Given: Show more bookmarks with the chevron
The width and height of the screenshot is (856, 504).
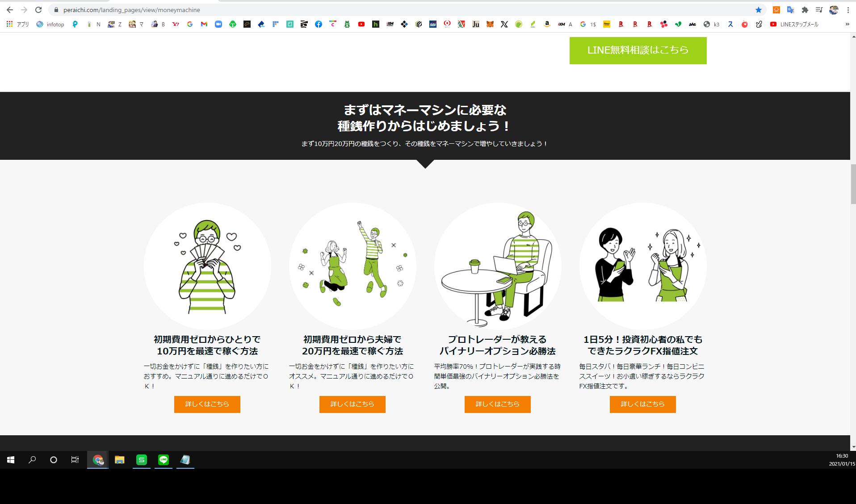Looking at the screenshot, I should click(847, 24).
